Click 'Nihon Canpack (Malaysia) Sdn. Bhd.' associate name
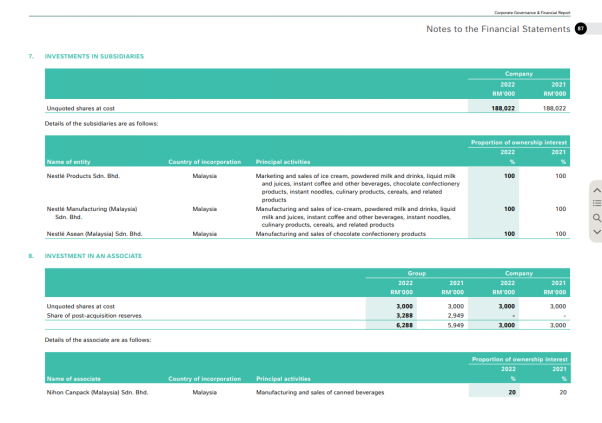 [97, 392]
